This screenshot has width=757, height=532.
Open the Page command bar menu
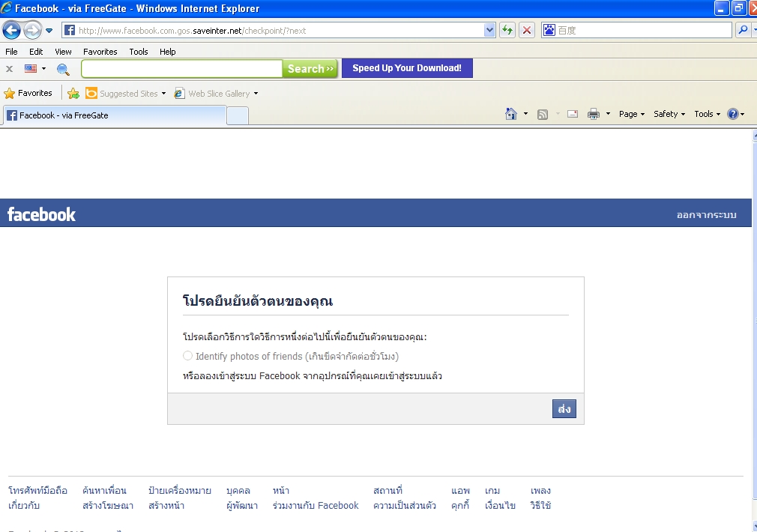click(x=632, y=114)
